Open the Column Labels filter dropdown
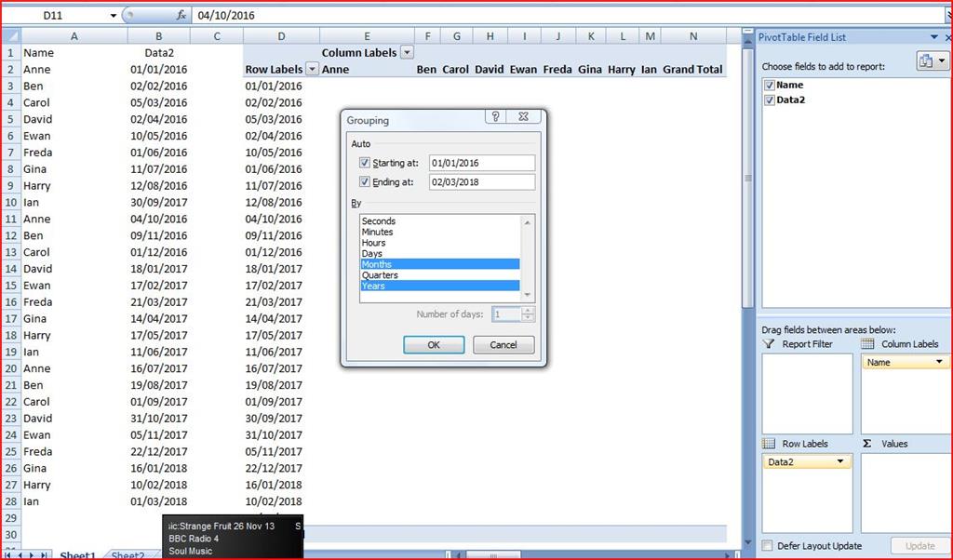The height and width of the screenshot is (560, 953). (408, 53)
